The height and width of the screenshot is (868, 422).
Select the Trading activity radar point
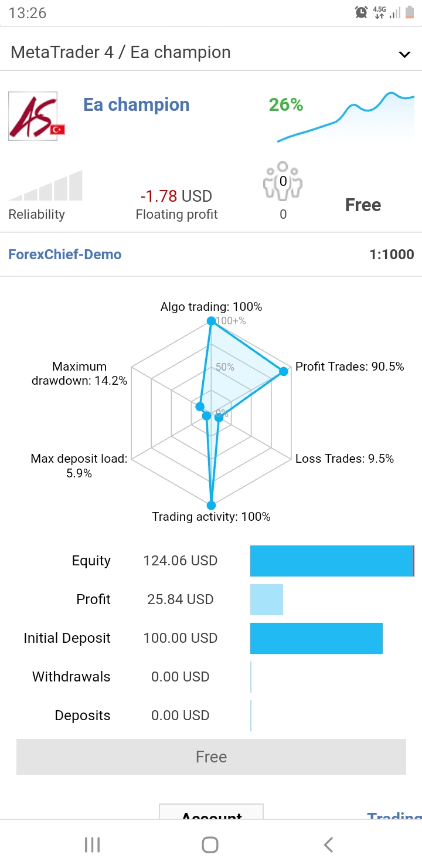pos(211,505)
